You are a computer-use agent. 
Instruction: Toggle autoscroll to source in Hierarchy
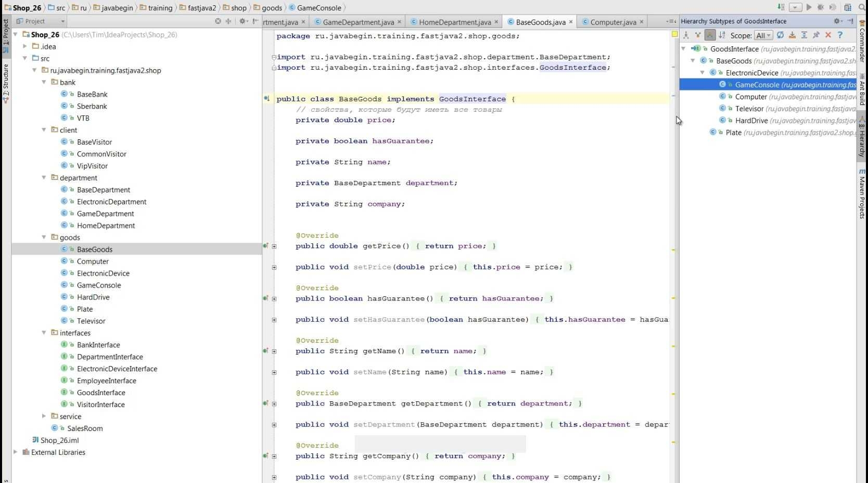point(792,35)
